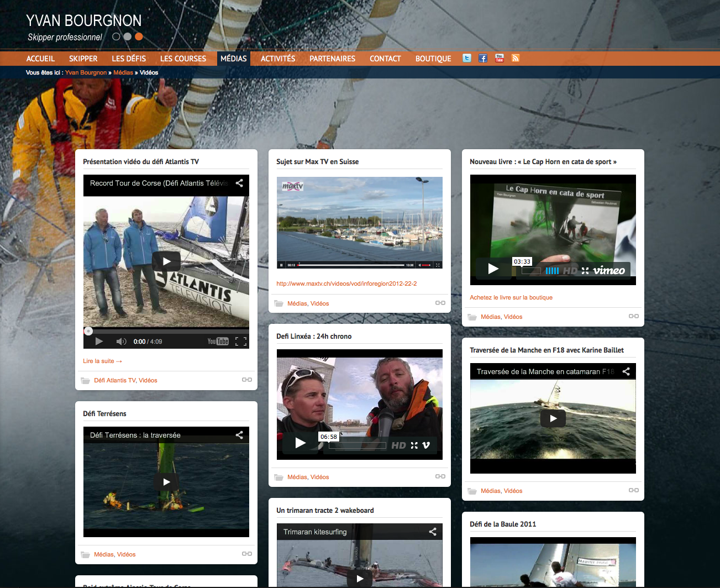Open the LES DÉFIS menu
This screenshot has width=720, height=588.
point(129,59)
